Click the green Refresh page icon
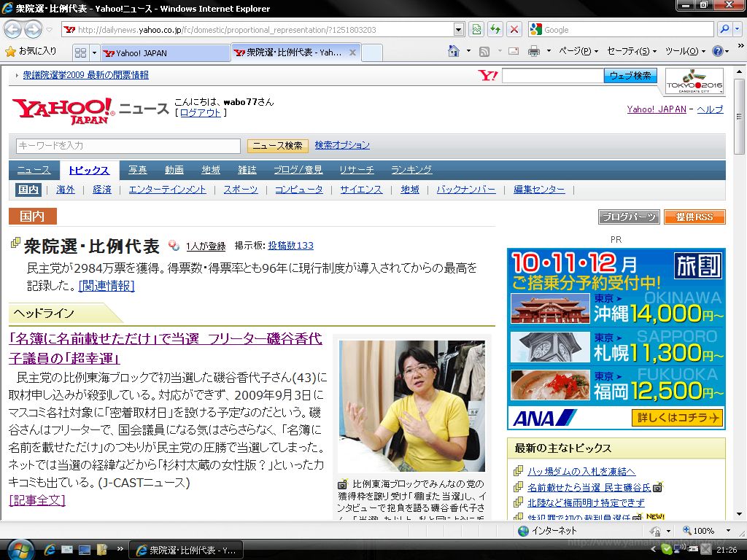This screenshot has height=560, width=747. (x=495, y=29)
